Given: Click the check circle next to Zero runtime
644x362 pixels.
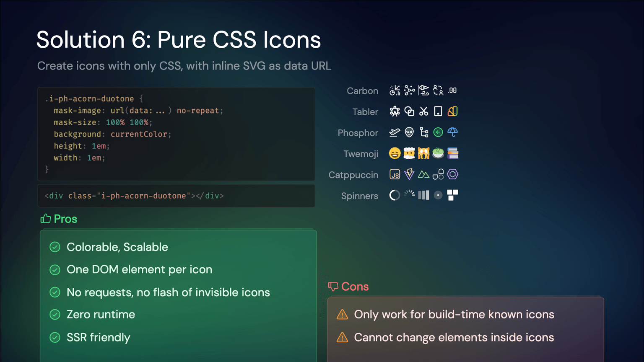Looking at the screenshot, I should pos(55,314).
